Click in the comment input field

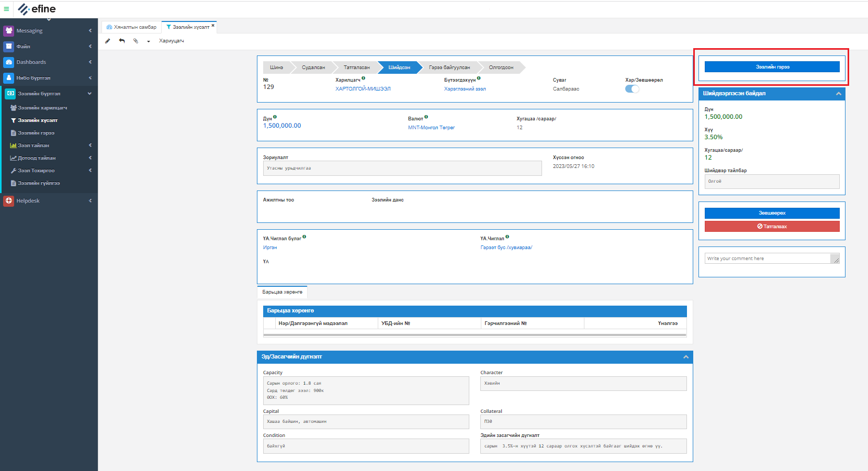tap(768, 259)
